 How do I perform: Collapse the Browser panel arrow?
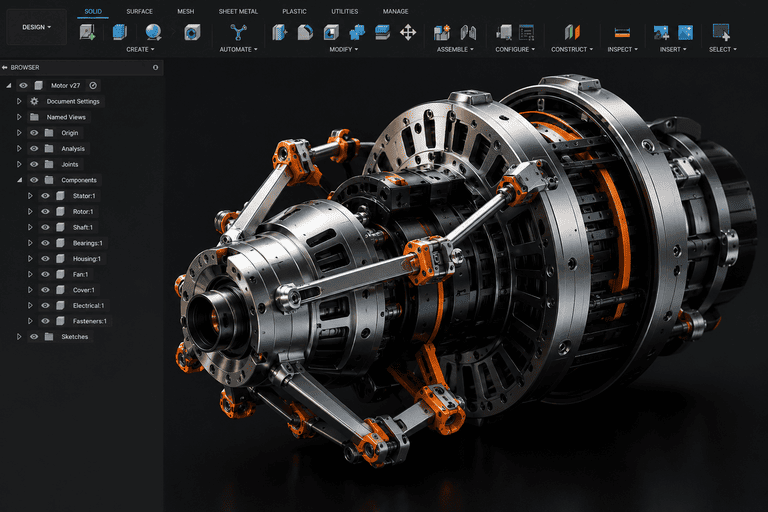point(5,67)
